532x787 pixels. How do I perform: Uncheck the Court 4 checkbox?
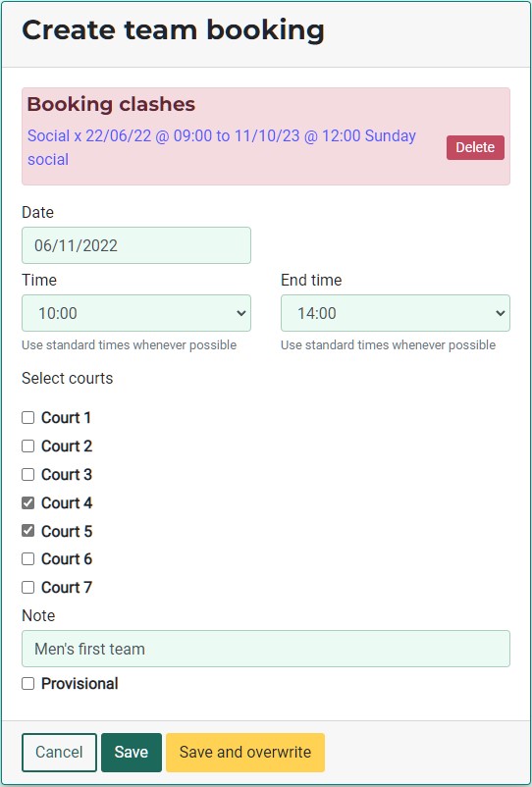[28, 503]
